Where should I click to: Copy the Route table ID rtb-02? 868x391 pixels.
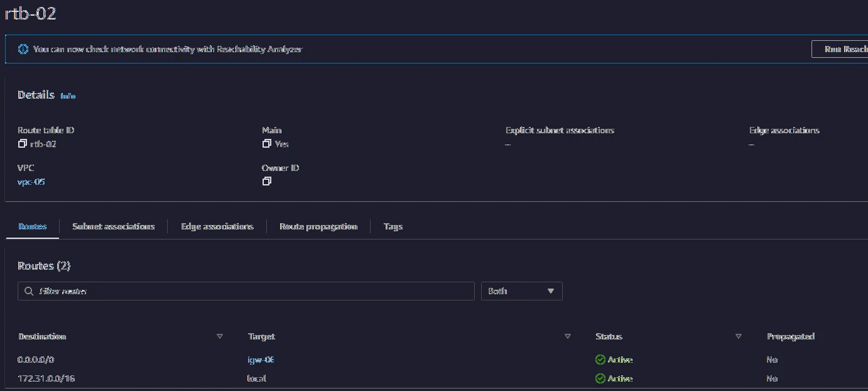[23, 144]
